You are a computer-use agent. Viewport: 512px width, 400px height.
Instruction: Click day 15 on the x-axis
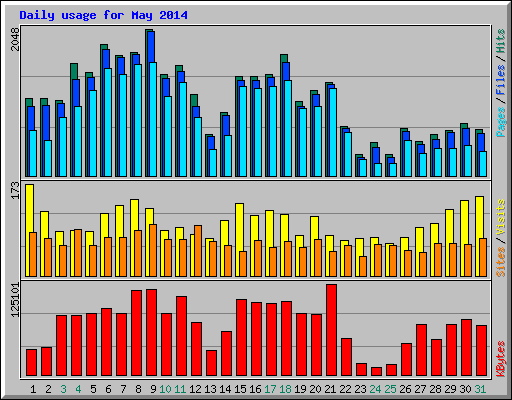[x=240, y=389]
